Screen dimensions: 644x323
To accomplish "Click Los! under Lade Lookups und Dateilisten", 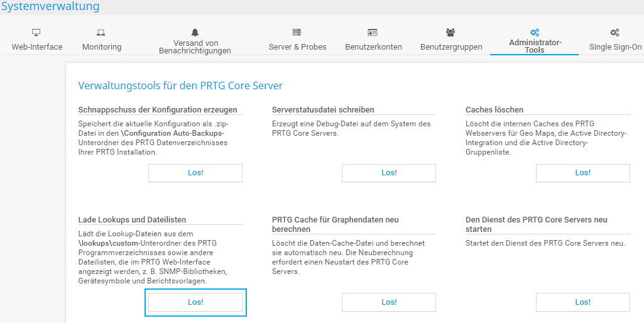I will (x=195, y=302).
